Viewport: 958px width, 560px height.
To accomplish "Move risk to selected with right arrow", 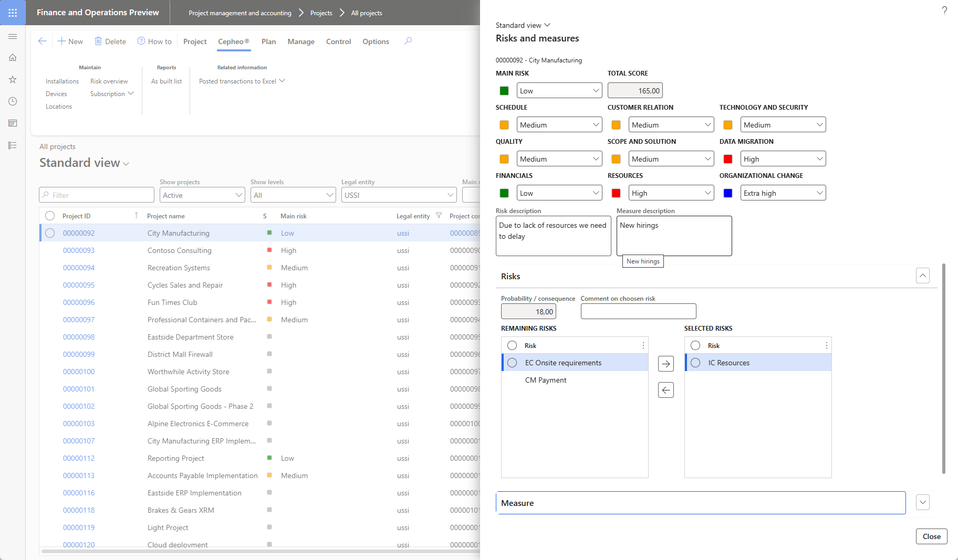I will click(x=666, y=364).
